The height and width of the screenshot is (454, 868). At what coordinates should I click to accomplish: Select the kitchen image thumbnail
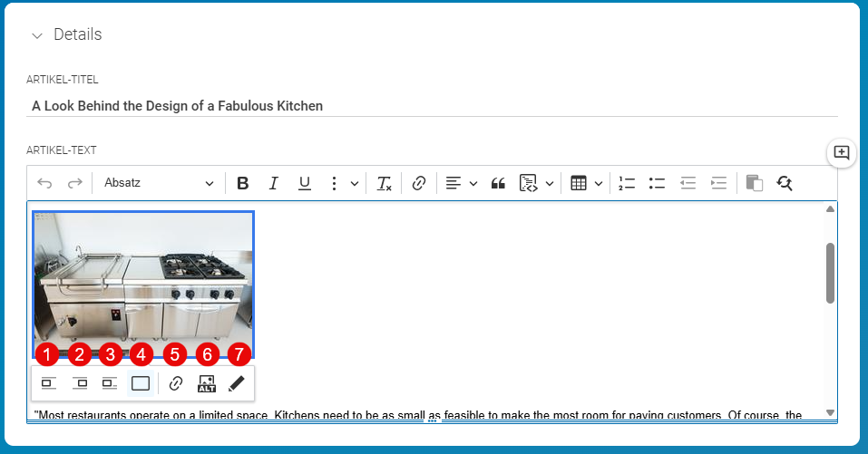tap(143, 285)
